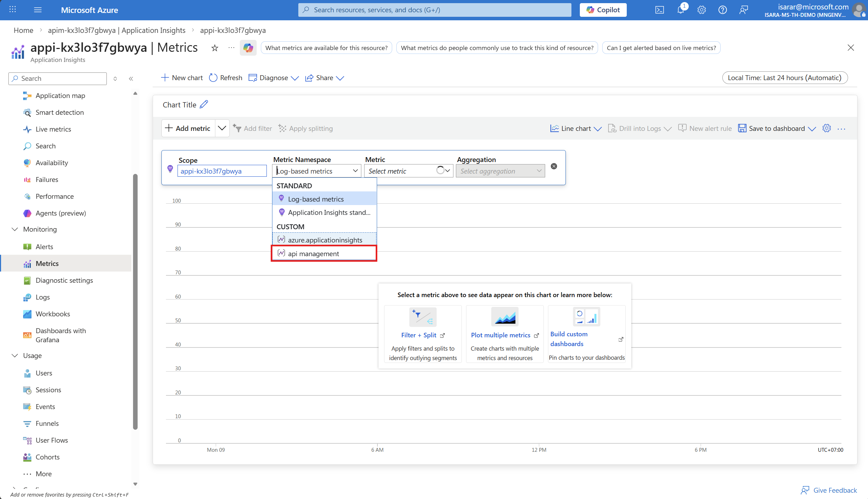Open the Metric Namespace combo box
The height and width of the screenshot is (499, 868).
[x=317, y=171]
